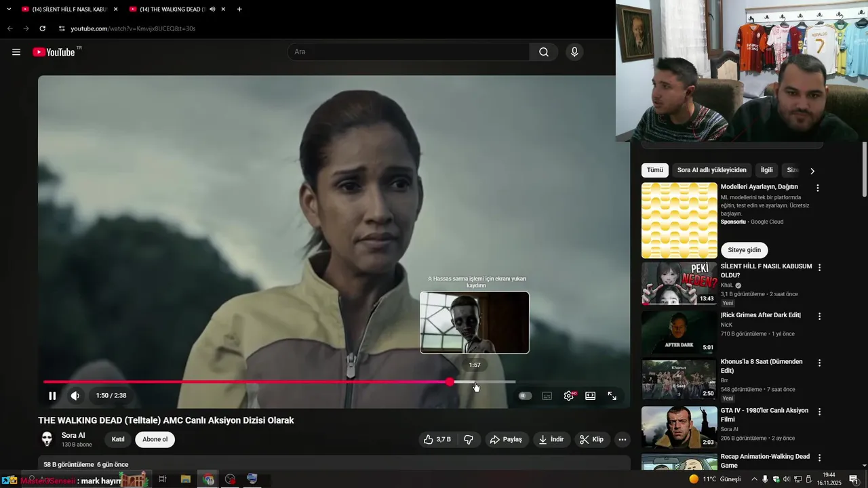868x488 pixels.
Task: Open system volume tray icon
Action: [787, 479]
